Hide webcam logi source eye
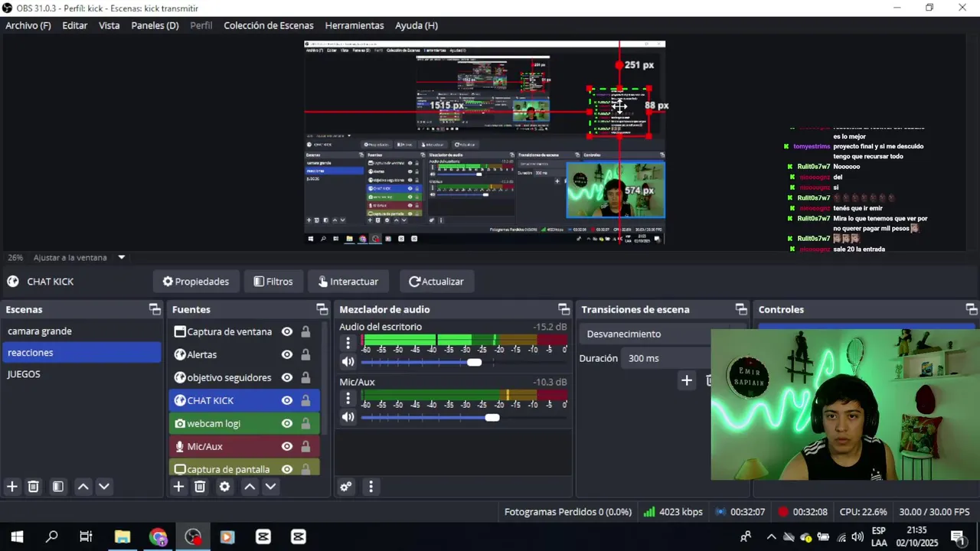This screenshot has width=980, height=551. [287, 423]
